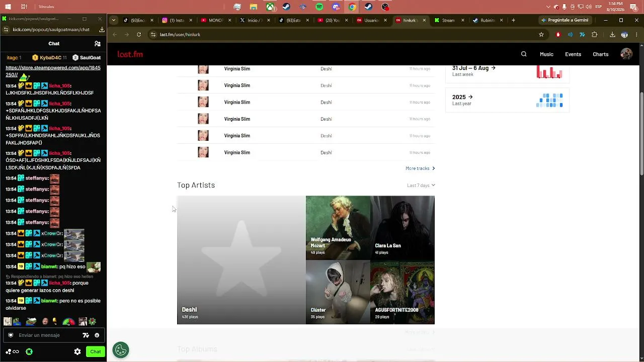Show hidden system tray icons

tap(548, 7)
